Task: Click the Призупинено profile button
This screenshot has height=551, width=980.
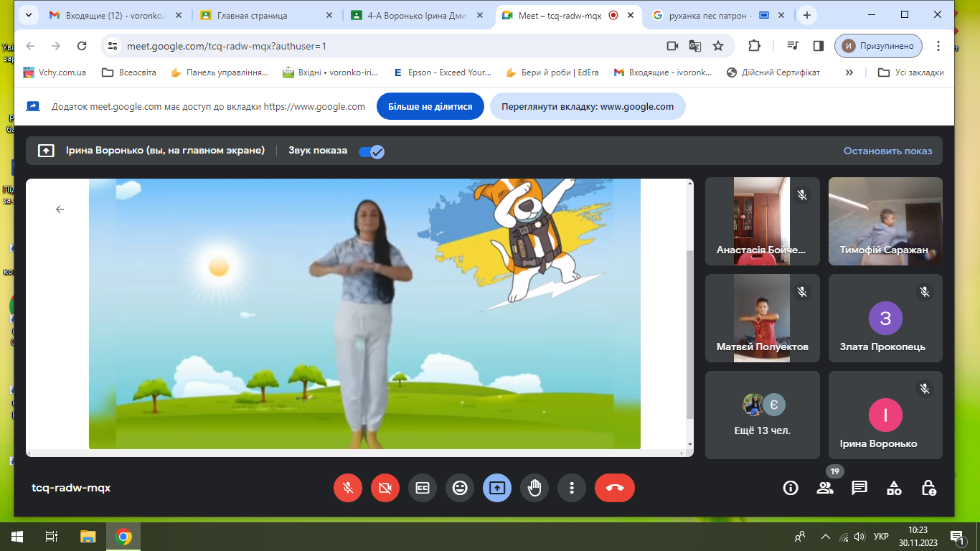Action: tap(879, 46)
